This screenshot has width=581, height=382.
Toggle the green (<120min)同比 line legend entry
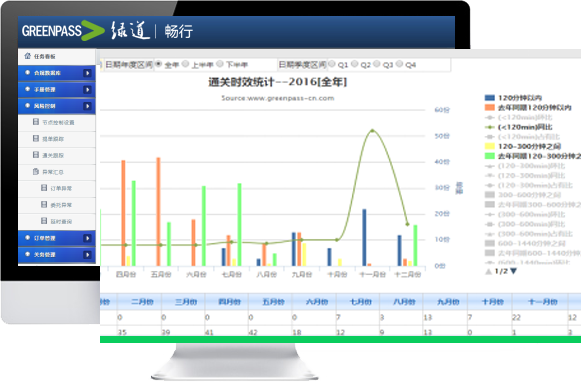coord(519,127)
